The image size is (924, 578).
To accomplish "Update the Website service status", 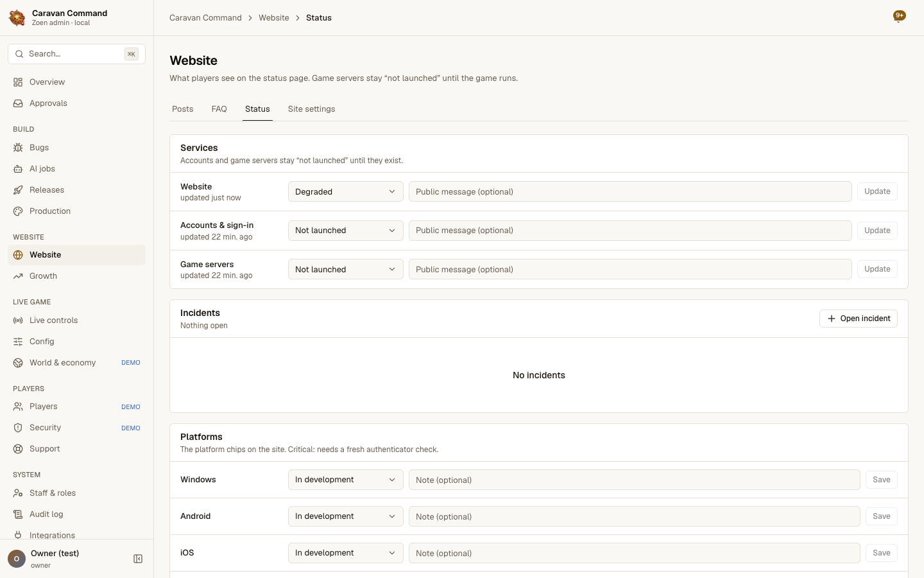I will click(x=877, y=191).
